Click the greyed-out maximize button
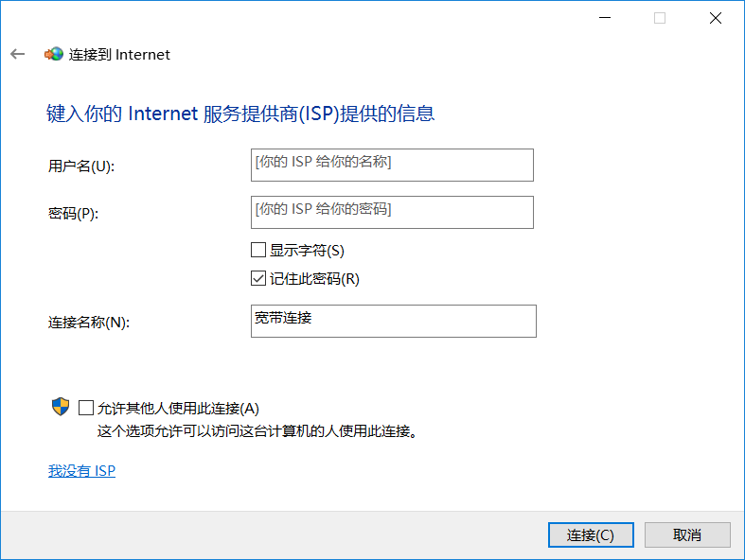745x560 pixels. tap(660, 17)
